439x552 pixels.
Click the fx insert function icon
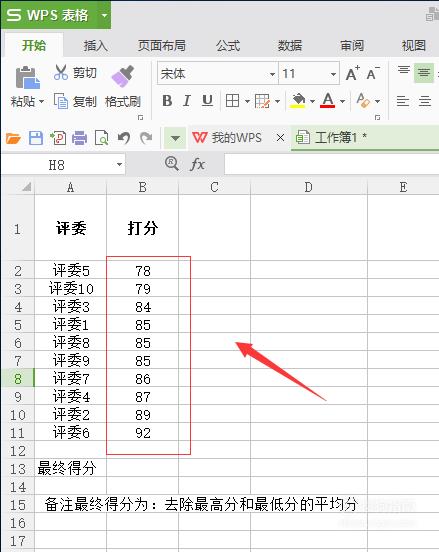[197, 164]
